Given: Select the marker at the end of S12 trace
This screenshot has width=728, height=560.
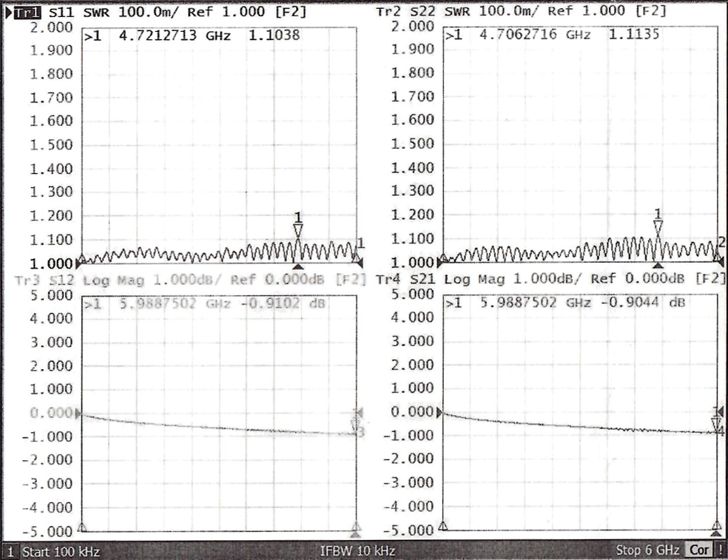Looking at the screenshot, I should (356, 425).
